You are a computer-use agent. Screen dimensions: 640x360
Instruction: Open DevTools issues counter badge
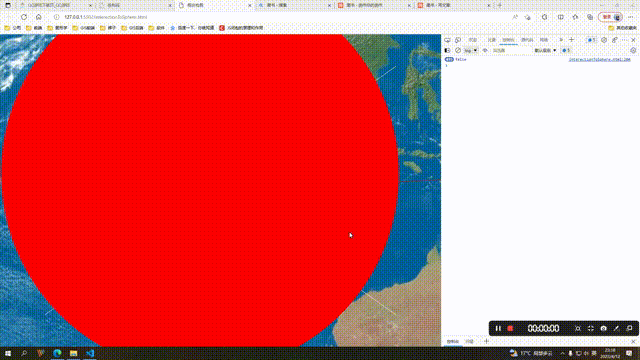coord(591,40)
